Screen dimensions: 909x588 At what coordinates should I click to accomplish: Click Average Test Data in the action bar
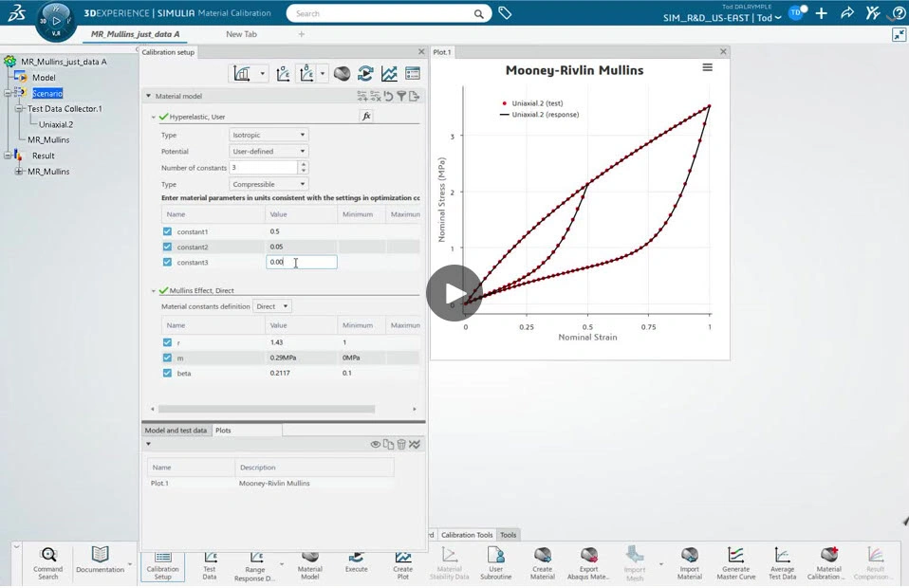782,563
